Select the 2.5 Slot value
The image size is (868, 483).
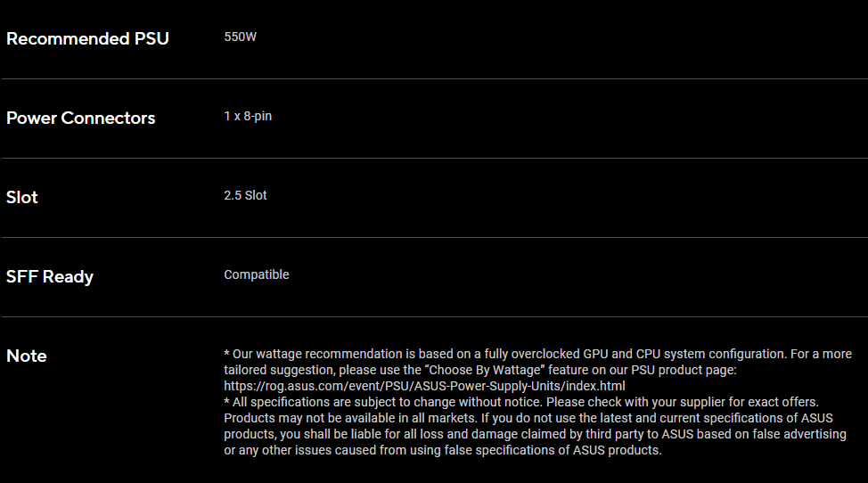click(245, 195)
